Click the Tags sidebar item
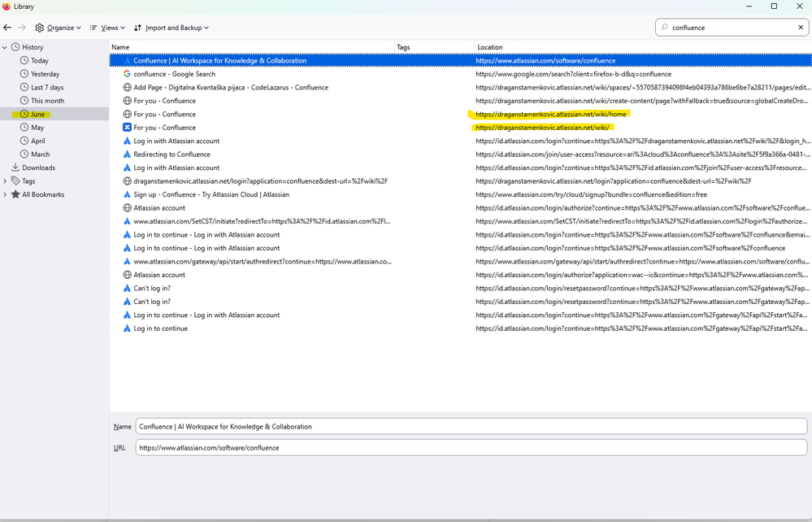Viewport: 812px width, 522px height. 28,181
